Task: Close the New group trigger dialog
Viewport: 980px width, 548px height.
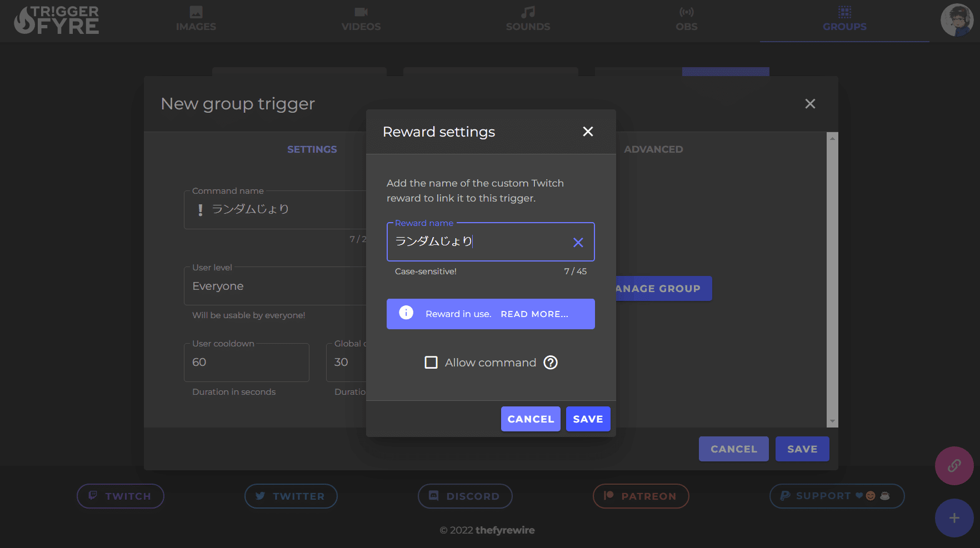Action: point(810,104)
